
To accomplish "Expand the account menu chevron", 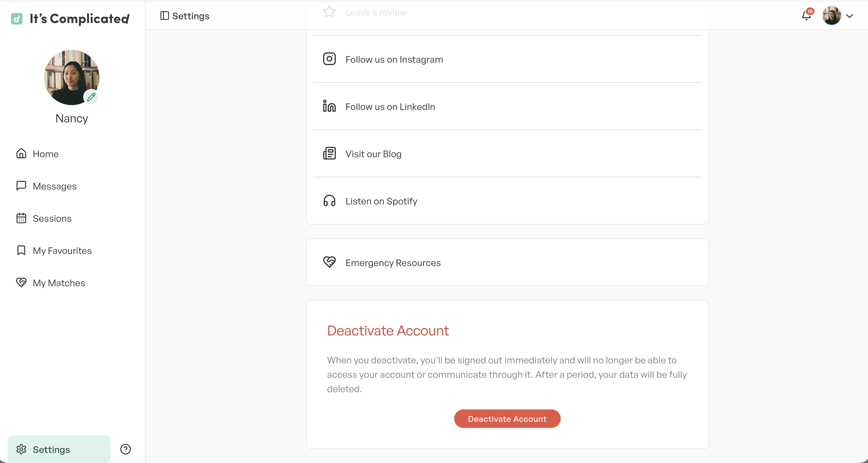I will click(x=850, y=16).
